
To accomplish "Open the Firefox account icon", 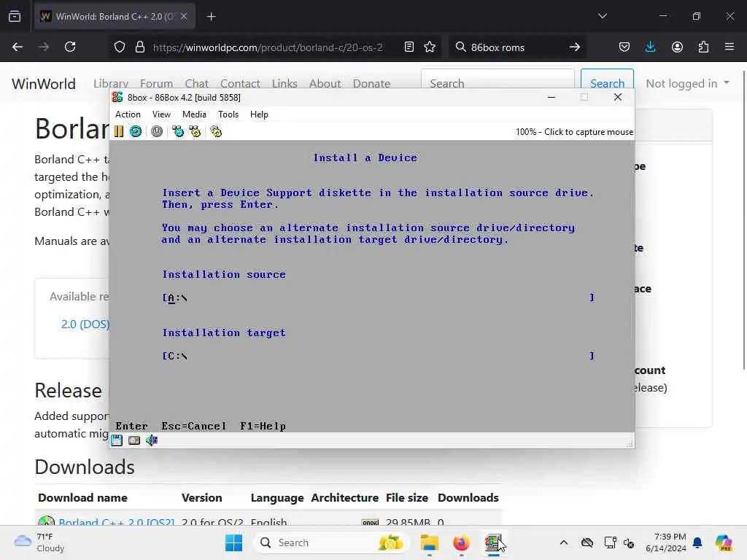I will (677, 47).
